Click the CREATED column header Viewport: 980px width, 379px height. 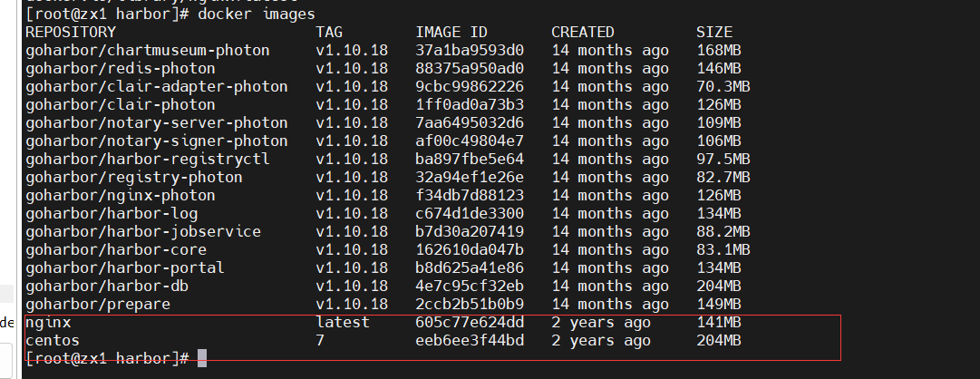coord(583,33)
